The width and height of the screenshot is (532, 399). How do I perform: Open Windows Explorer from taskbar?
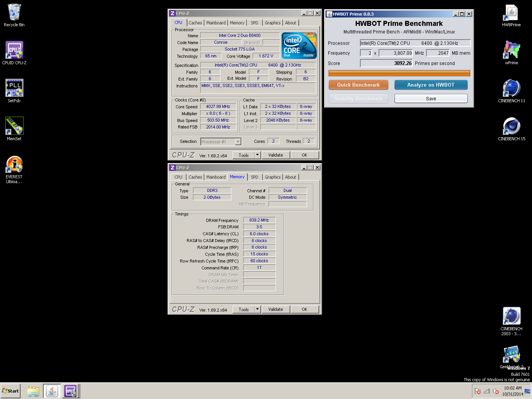point(33,391)
